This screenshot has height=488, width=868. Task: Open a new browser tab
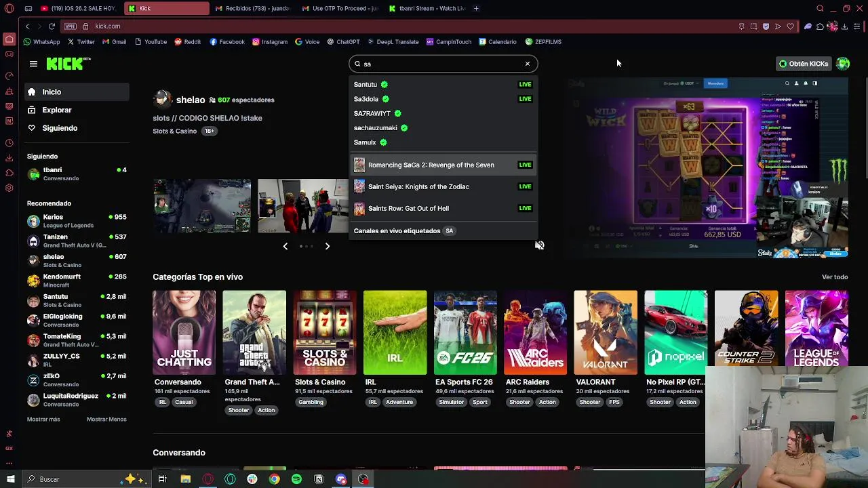coord(476,8)
